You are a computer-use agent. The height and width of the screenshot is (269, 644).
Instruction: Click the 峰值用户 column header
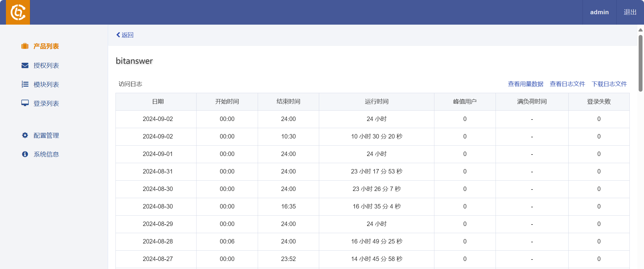click(x=465, y=101)
